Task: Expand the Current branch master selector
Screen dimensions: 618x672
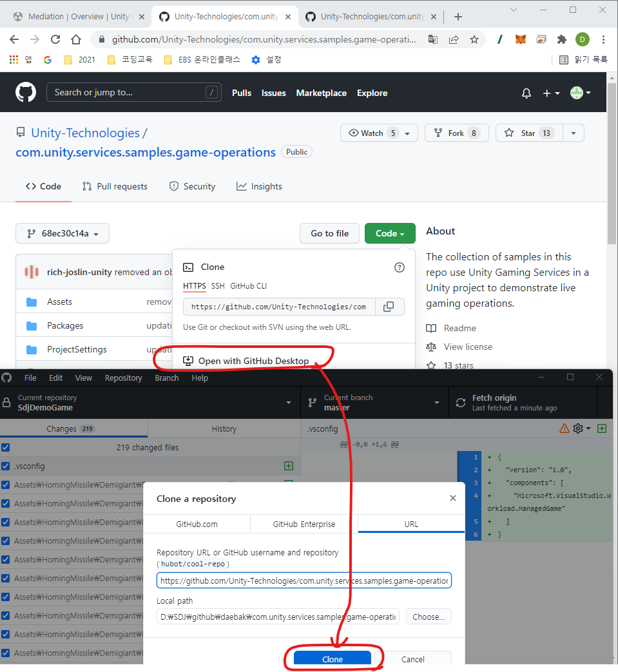Action: [x=374, y=403]
